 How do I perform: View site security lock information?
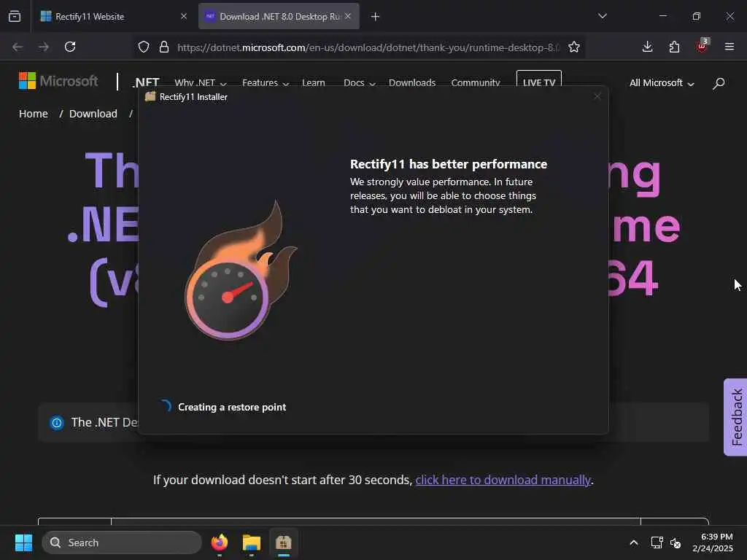point(164,47)
